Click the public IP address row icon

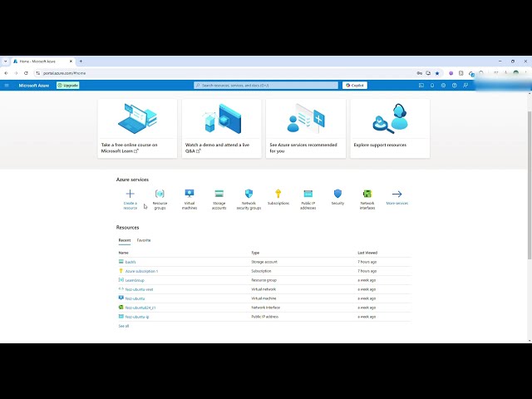pos(121,316)
